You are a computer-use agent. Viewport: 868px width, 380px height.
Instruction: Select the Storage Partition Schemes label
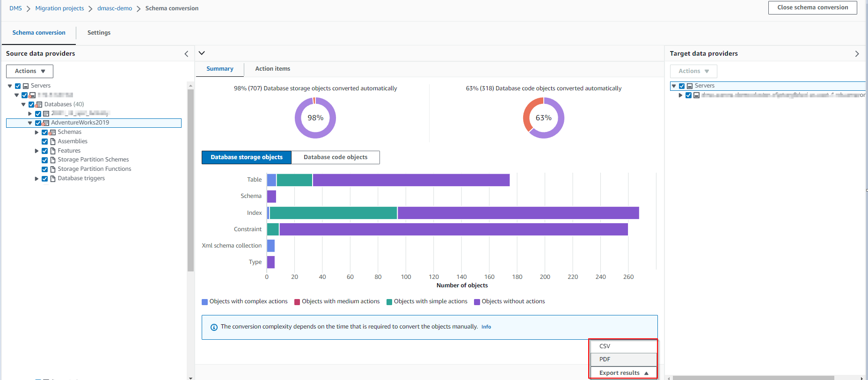(93, 160)
